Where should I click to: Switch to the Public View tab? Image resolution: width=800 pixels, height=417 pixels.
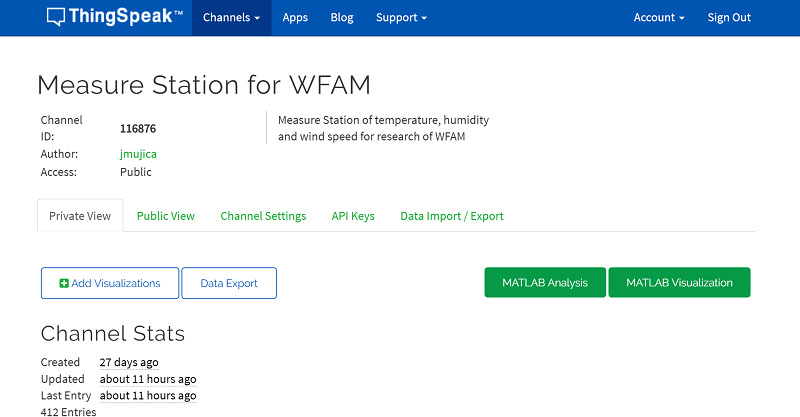[166, 216]
